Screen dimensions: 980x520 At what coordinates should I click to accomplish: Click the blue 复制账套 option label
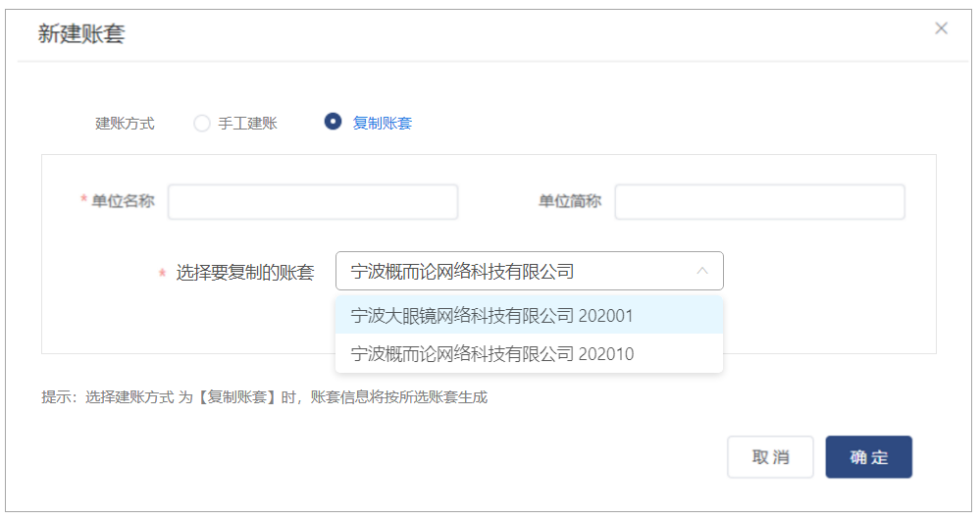click(382, 123)
